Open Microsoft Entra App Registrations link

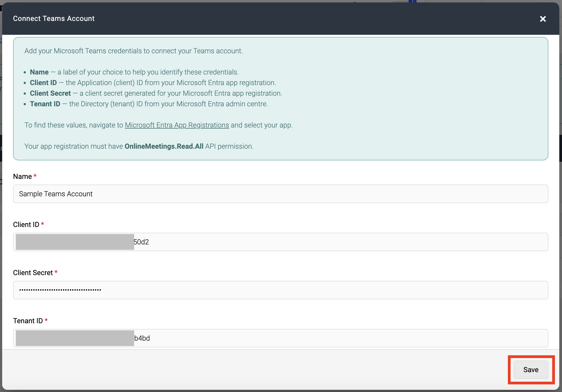[177, 125]
